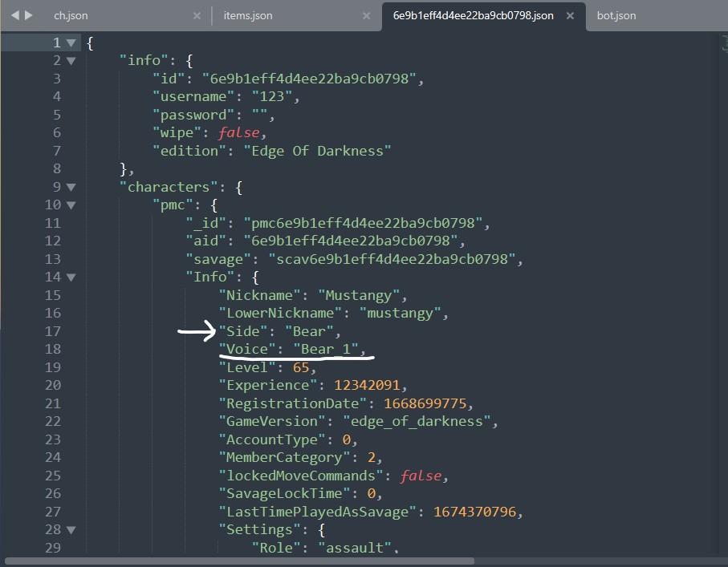The height and width of the screenshot is (567, 728).
Task: Click the "Experience" key on line 20
Action: (268, 386)
